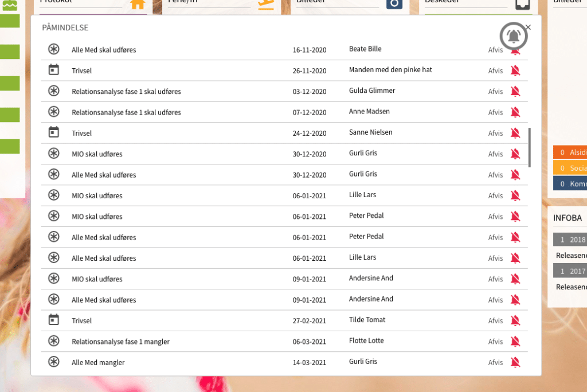Screen dimensions: 587x392
Task: Open the Relationsanalyse fase 1 mangler reminder
Action: pos(120,342)
